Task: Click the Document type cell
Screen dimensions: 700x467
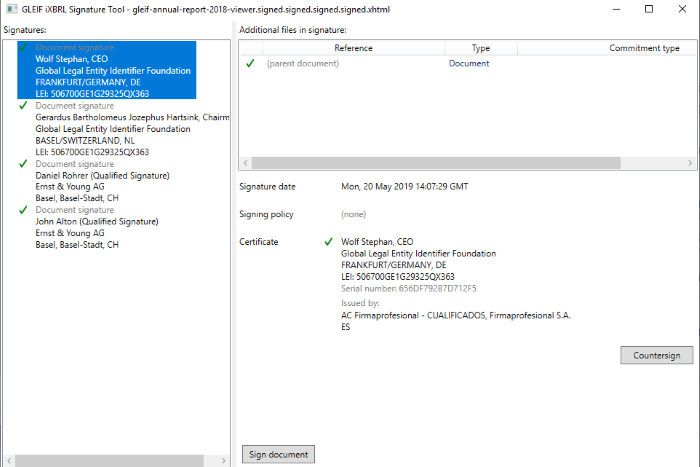Action: [x=469, y=63]
